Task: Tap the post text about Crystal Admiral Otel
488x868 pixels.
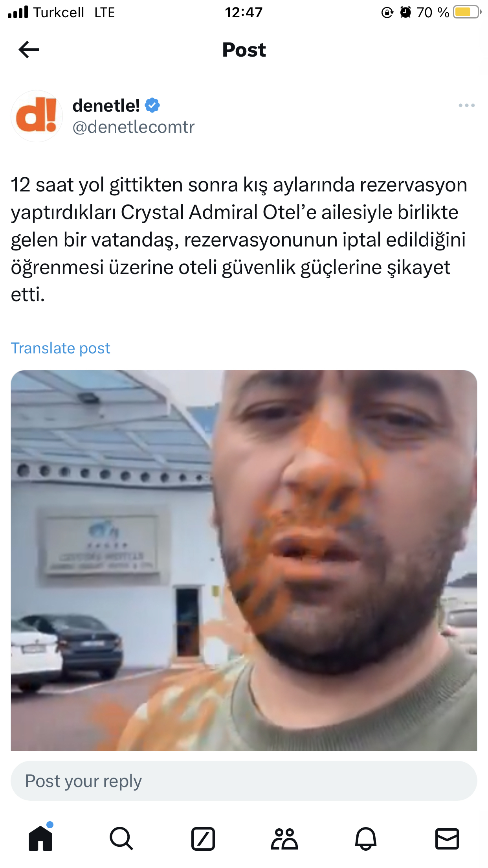Action: coord(239,239)
